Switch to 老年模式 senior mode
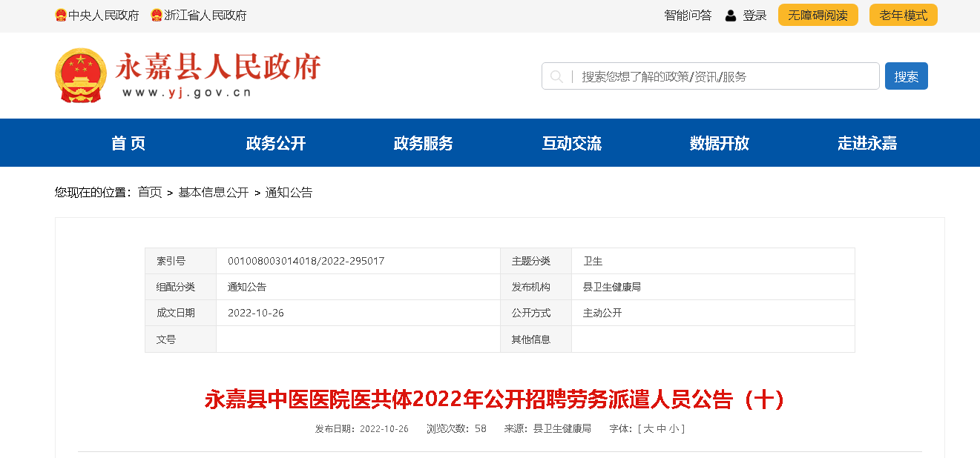Screen dimensions: 980x458 (x=903, y=16)
